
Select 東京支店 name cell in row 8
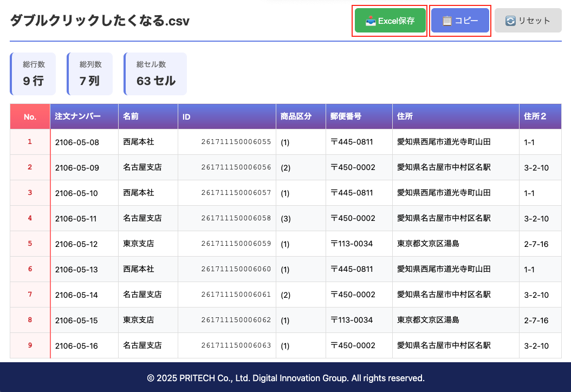point(148,320)
